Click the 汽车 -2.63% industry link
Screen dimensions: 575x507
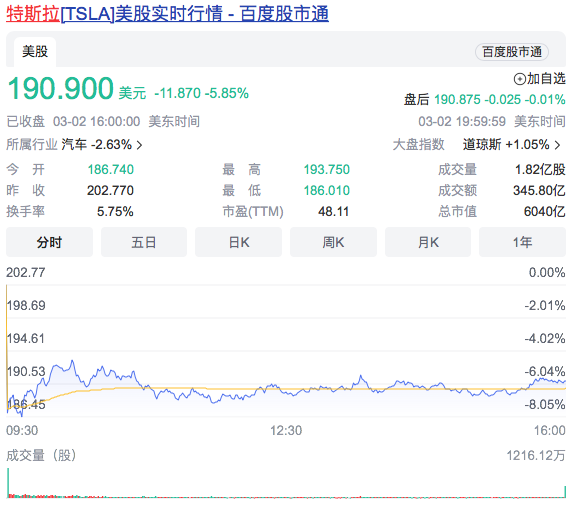click(x=96, y=144)
